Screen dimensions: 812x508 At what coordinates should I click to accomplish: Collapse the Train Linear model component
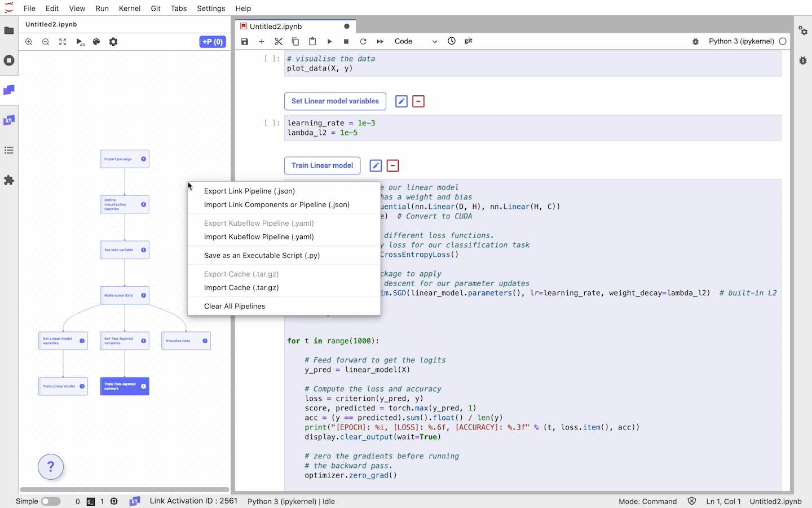pyautogui.click(x=392, y=166)
